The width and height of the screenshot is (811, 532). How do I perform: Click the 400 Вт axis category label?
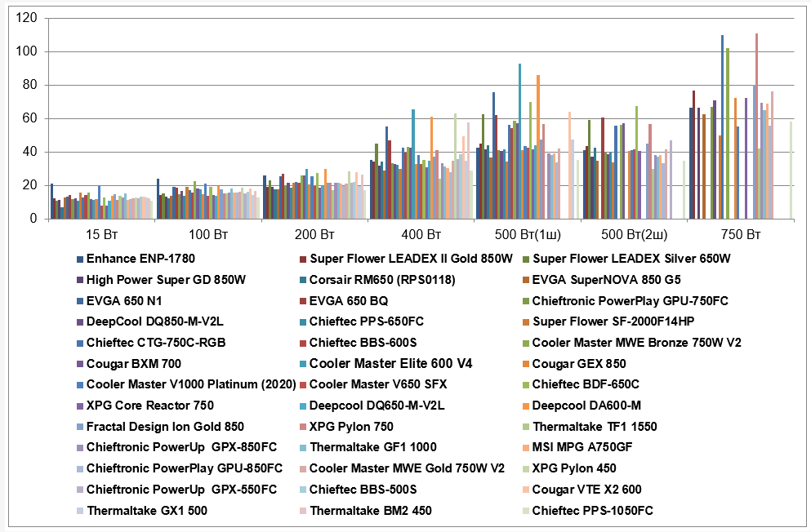(x=421, y=235)
